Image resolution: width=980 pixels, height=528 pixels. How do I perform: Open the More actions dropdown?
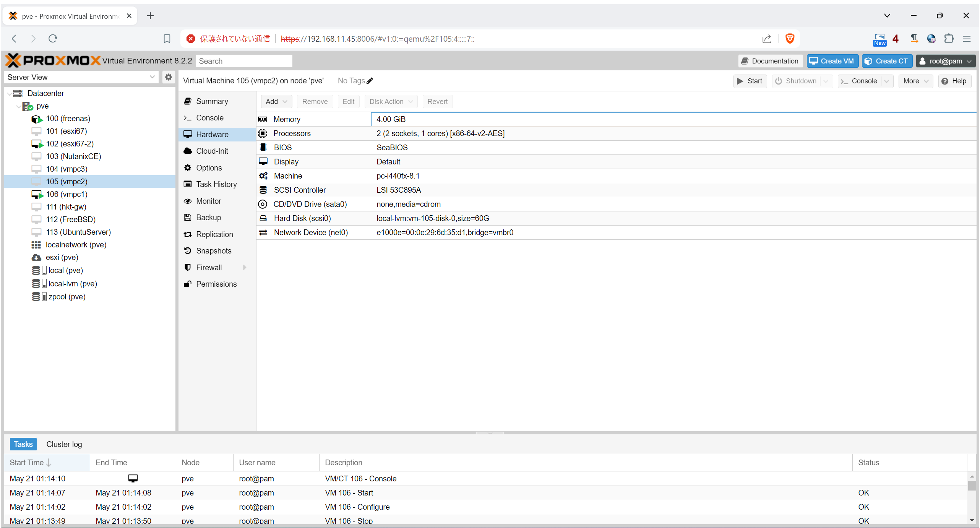click(x=916, y=81)
